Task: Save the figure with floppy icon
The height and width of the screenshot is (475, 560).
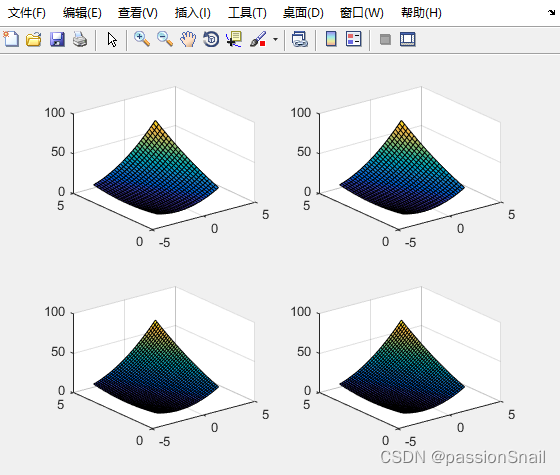Action: (57, 39)
